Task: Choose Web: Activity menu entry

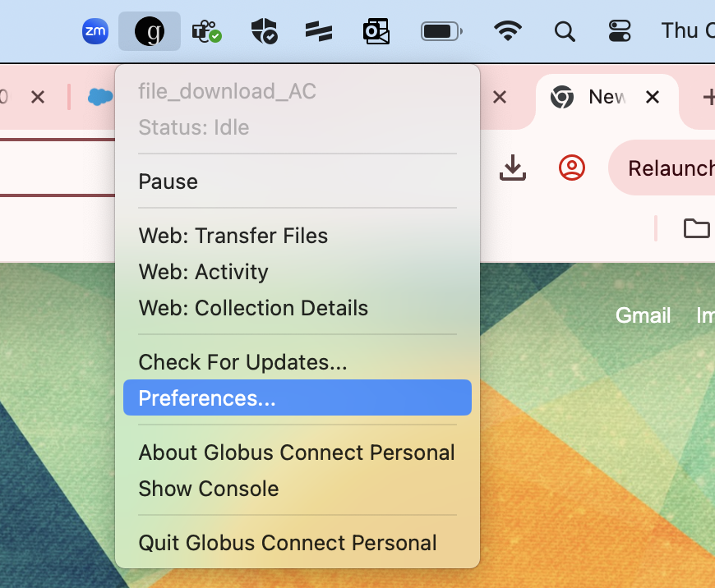Action: pos(298,272)
